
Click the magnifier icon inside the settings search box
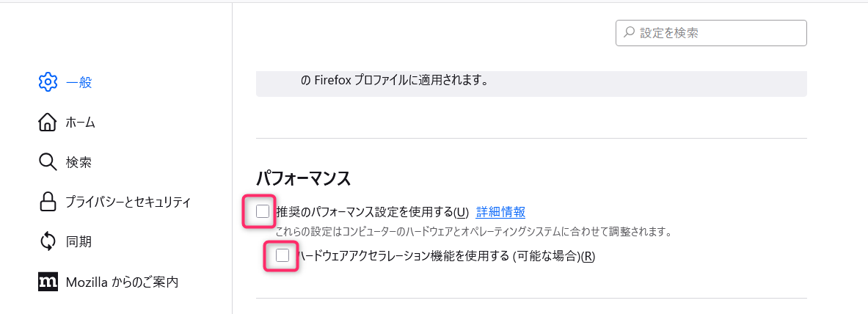[629, 33]
